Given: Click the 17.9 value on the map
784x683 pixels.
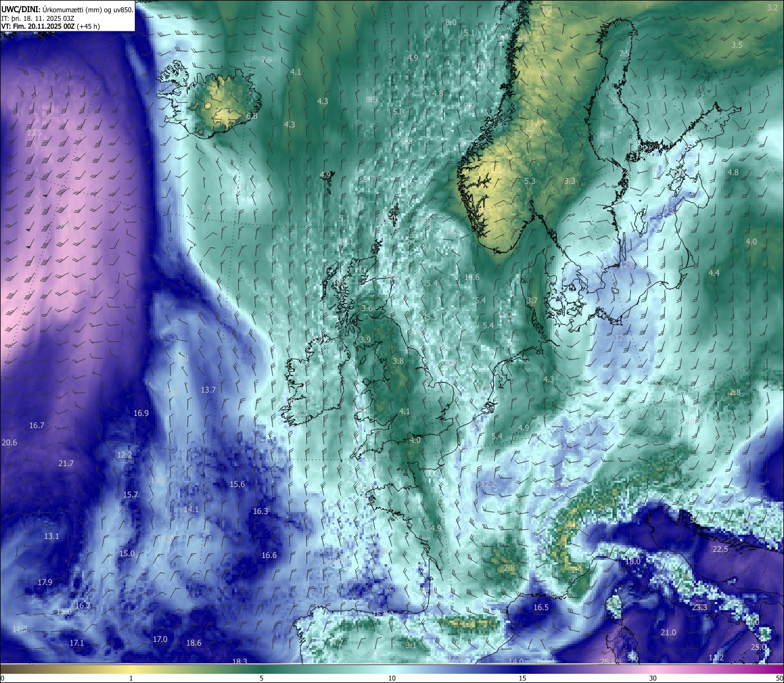Looking at the screenshot, I should tap(45, 583).
